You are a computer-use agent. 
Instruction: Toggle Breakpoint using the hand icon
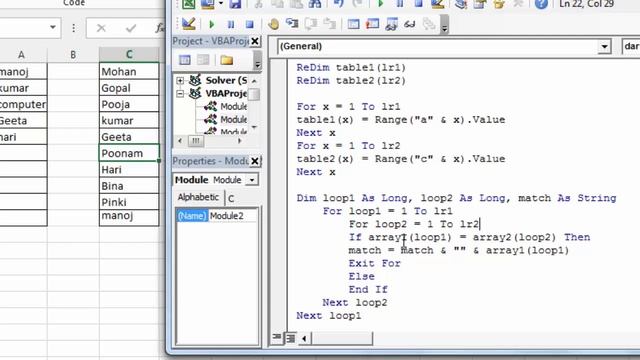pos(273,24)
